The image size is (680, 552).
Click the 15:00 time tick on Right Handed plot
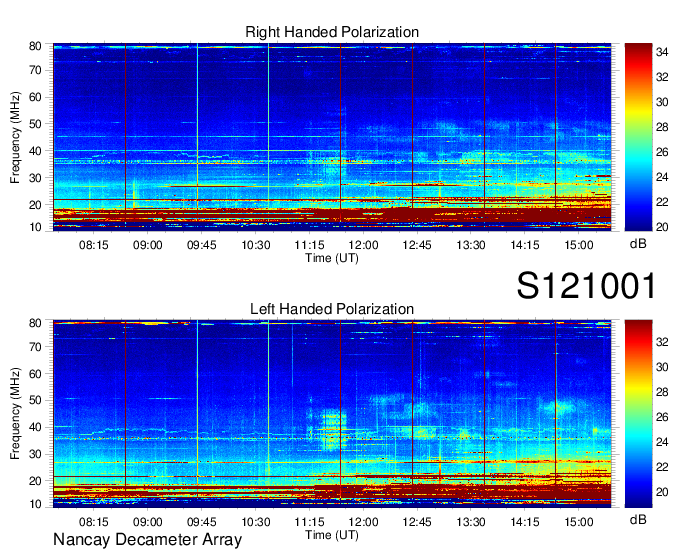point(579,245)
